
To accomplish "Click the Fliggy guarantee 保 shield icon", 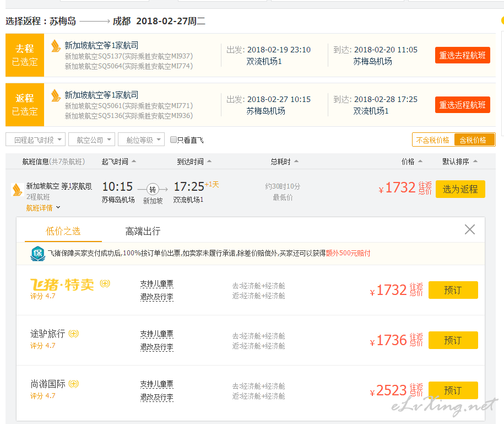I will (38, 254).
